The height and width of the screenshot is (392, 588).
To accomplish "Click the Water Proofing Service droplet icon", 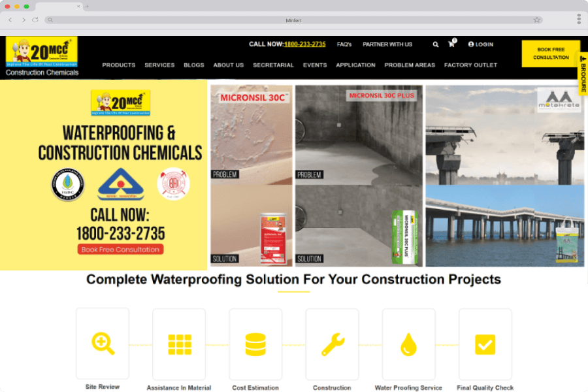I will (x=408, y=344).
